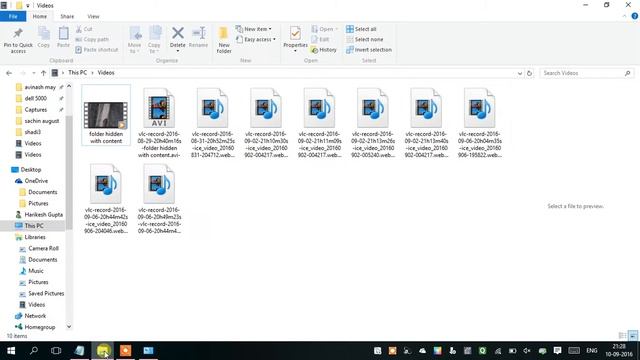Select the file vlc-record-2016-09-06-20h49m23s
The width and height of the screenshot is (640, 360).
(x=159, y=199)
